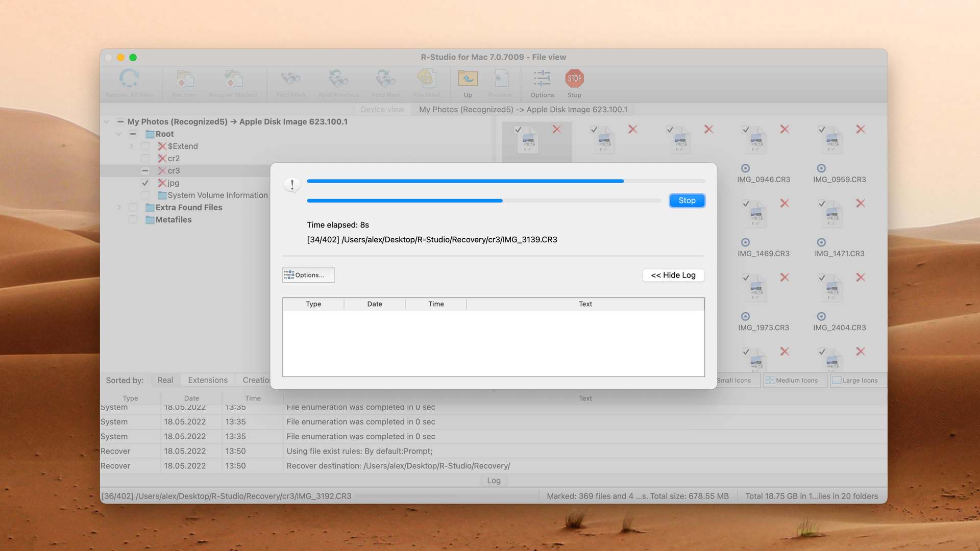
Task: Click the System Volume Information folder icon
Action: [x=162, y=195]
